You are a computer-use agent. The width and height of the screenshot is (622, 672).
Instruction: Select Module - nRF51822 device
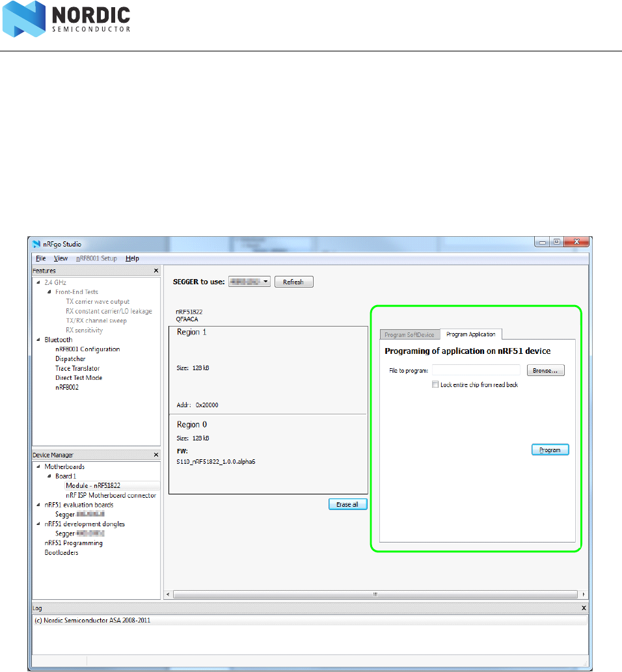click(x=93, y=485)
